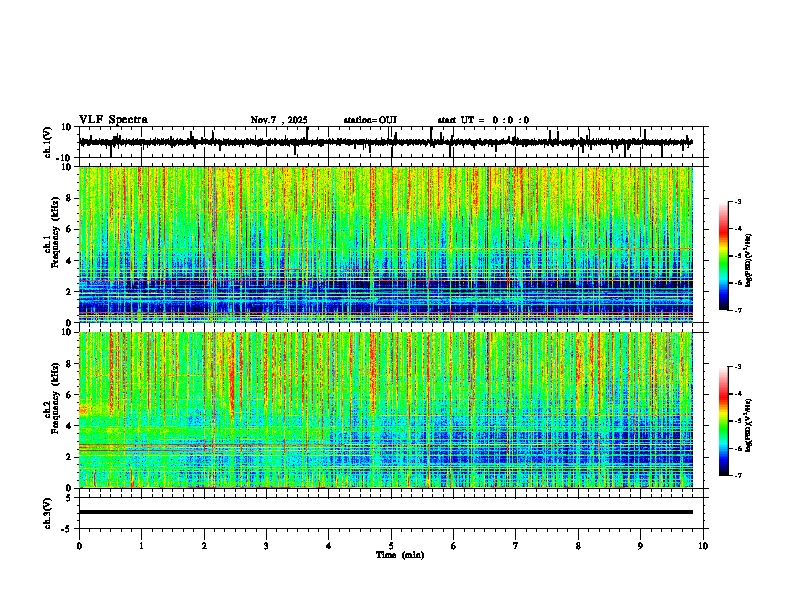This screenshot has width=792, height=612.
Task: Click the VLF Spectra title
Action: [x=113, y=120]
